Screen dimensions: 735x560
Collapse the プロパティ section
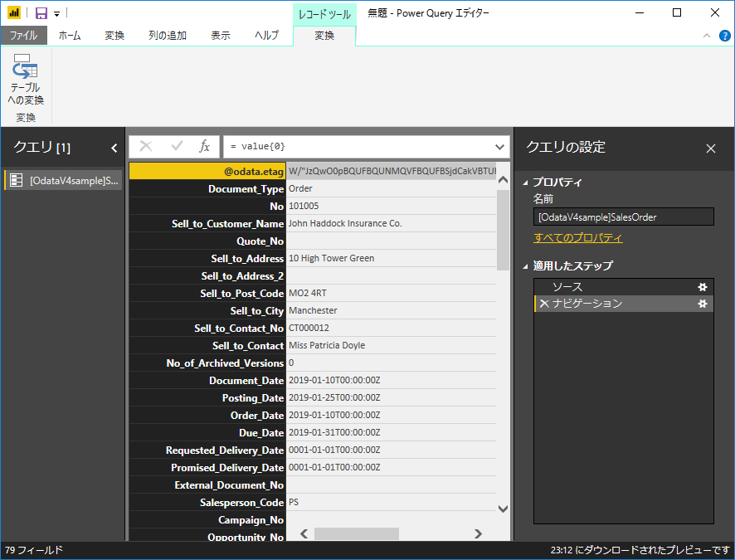click(525, 183)
